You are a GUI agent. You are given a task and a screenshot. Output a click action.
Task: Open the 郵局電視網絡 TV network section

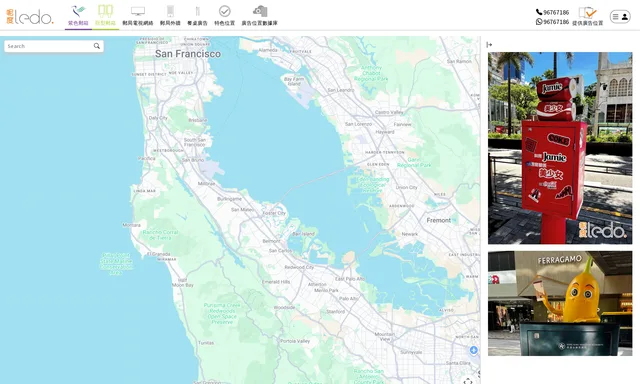tap(138, 16)
